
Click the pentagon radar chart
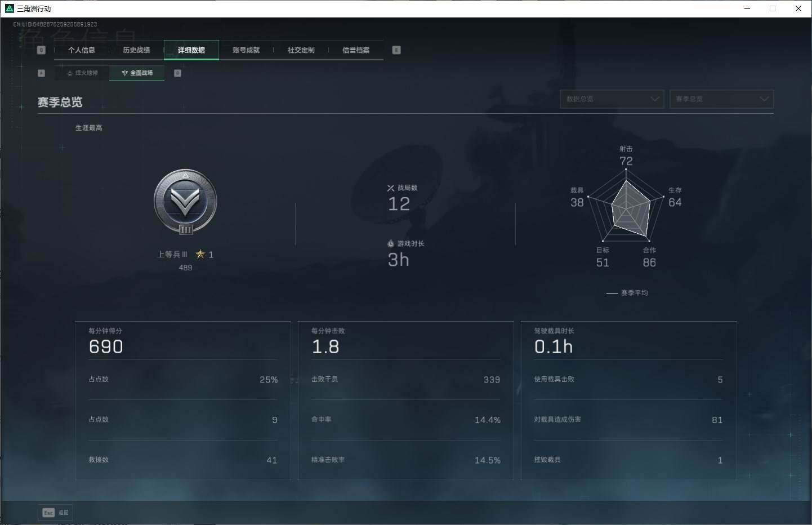(626, 207)
